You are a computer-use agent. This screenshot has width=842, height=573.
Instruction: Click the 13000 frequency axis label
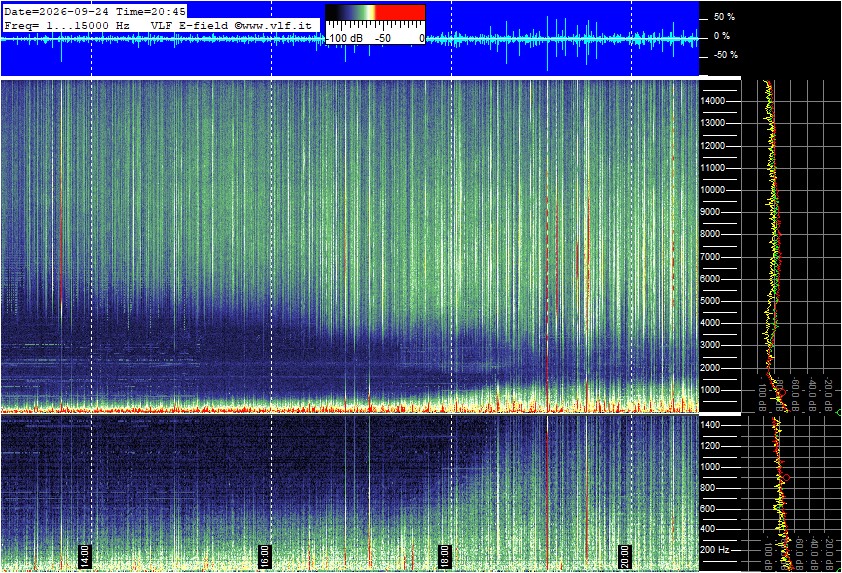[713, 123]
